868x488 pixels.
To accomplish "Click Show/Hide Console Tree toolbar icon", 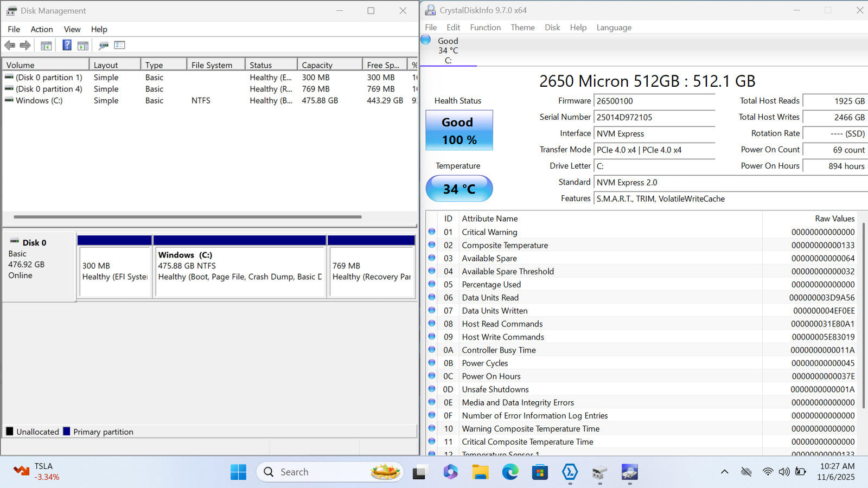I will [x=46, y=46].
